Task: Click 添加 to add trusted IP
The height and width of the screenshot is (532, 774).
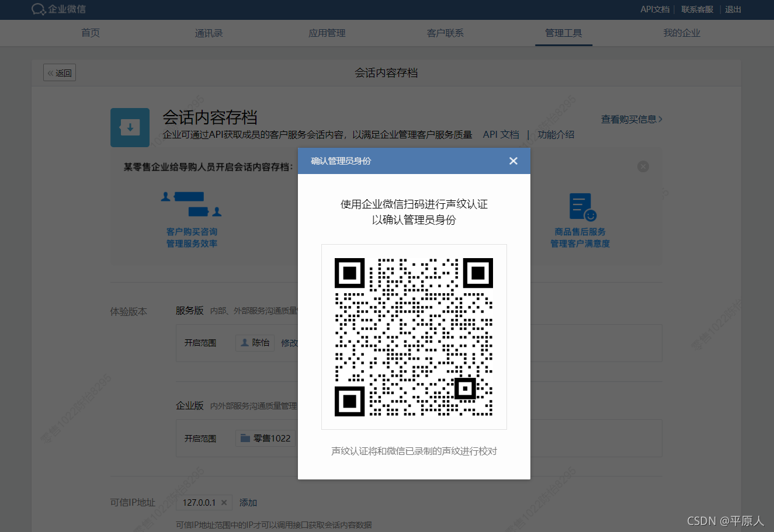Action: [x=248, y=502]
